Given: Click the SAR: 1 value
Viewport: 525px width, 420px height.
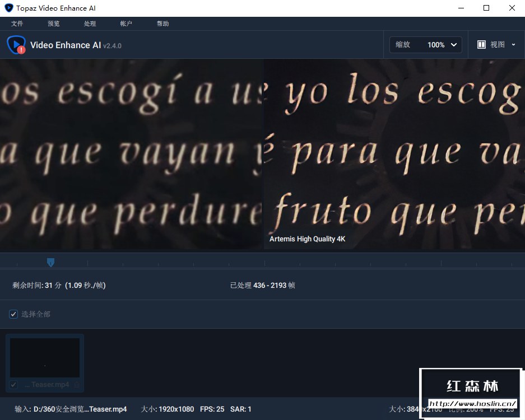Looking at the screenshot, I should (240, 409).
